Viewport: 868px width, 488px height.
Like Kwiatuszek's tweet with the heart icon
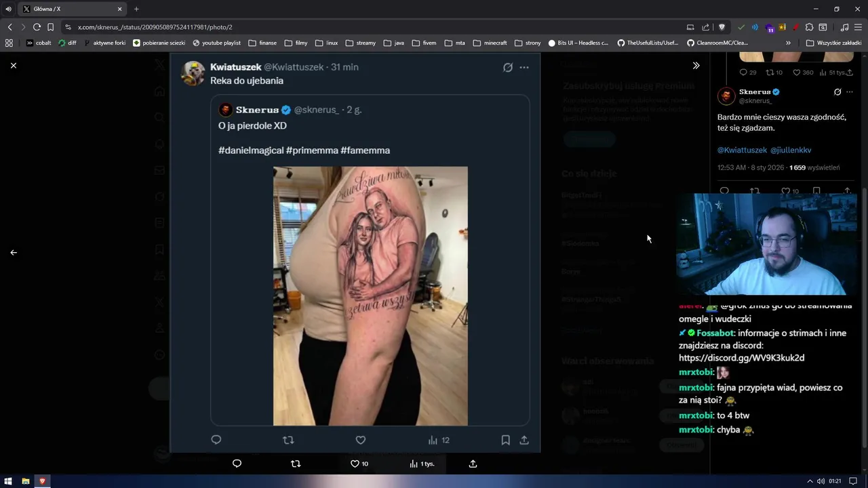361,440
